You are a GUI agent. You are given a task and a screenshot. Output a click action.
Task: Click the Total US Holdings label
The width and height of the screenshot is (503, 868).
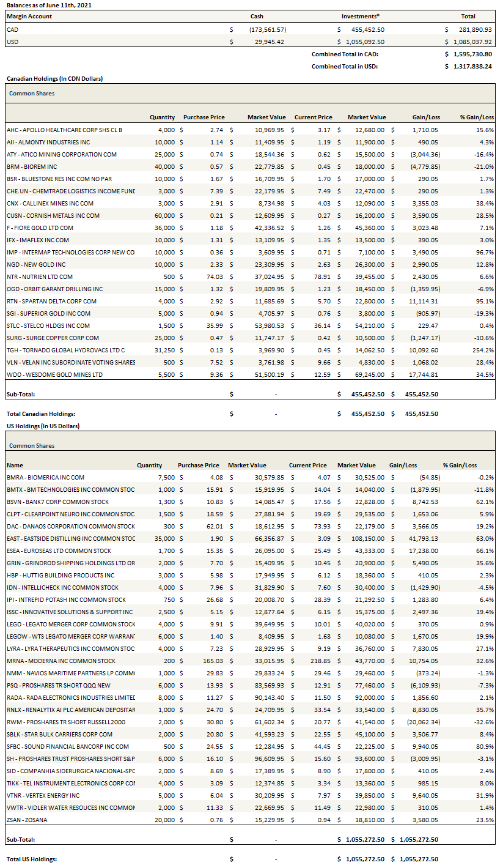tap(32, 859)
